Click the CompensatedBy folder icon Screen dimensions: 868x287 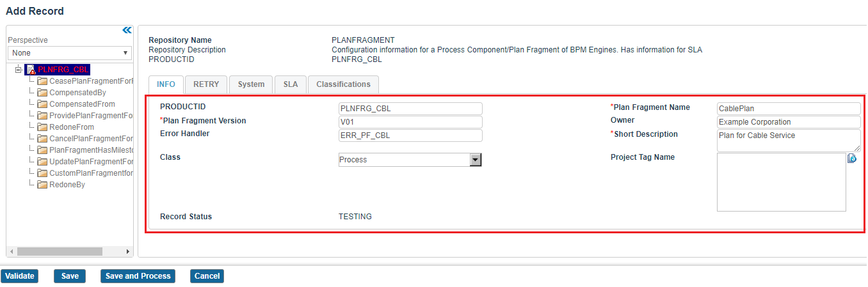point(43,93)
